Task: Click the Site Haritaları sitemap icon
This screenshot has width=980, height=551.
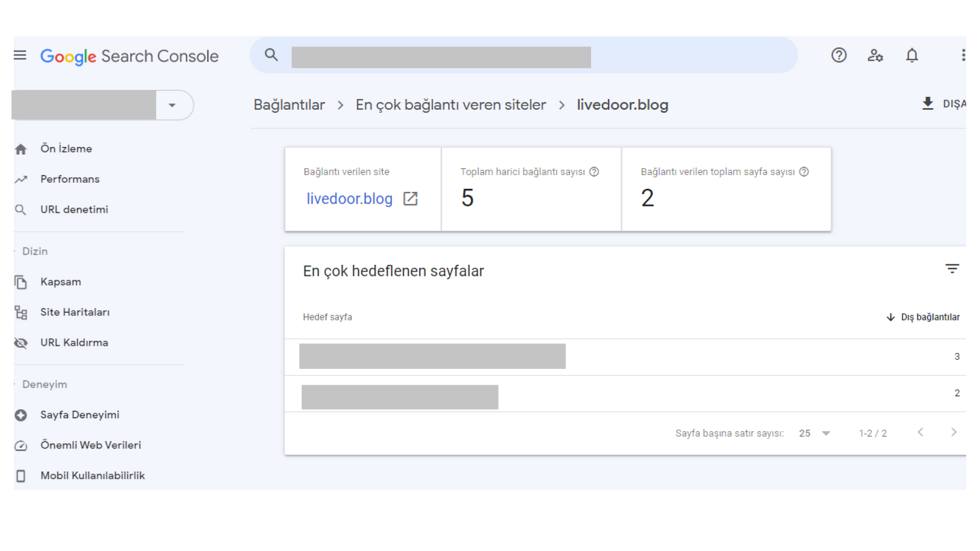Action: click(20, 312)
